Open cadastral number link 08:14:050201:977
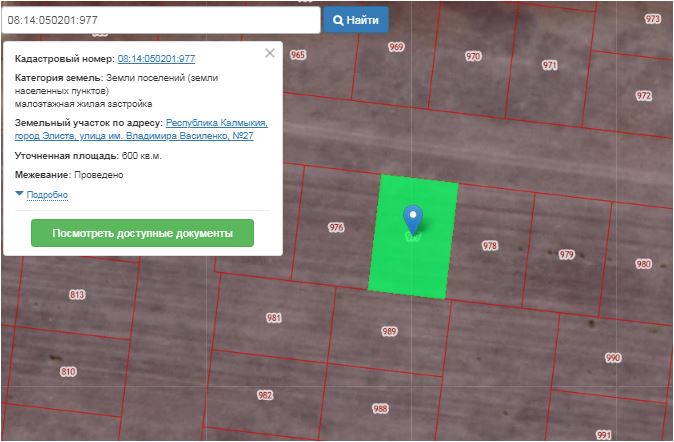The width and height of the screenshot is (674, 442). 156,59
